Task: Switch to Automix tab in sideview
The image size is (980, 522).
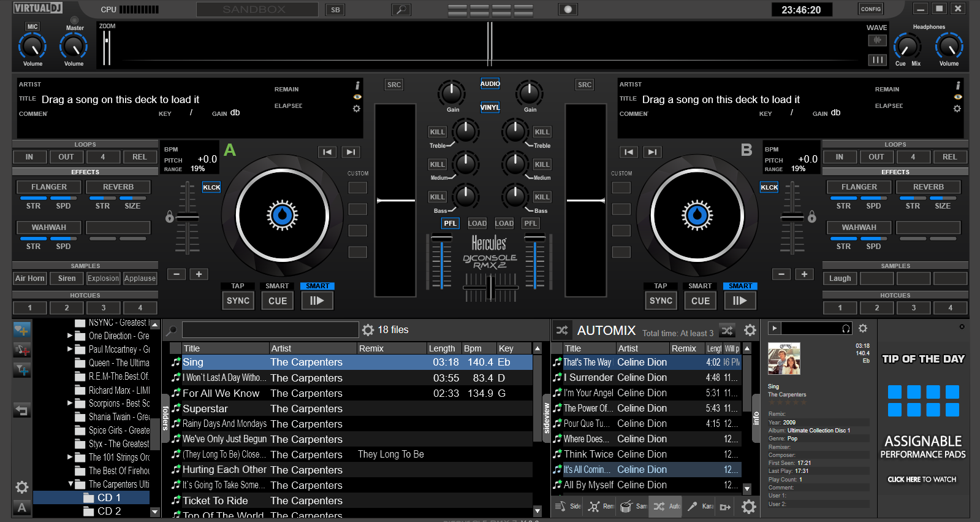Action: coord(666,507)
